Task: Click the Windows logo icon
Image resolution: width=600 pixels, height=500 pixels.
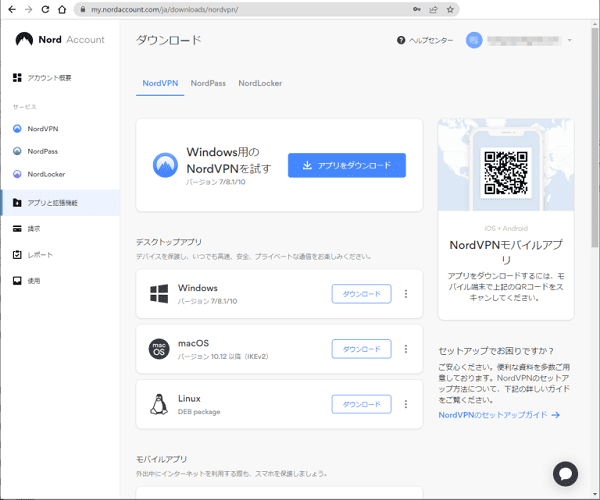Action: (159, 294)
